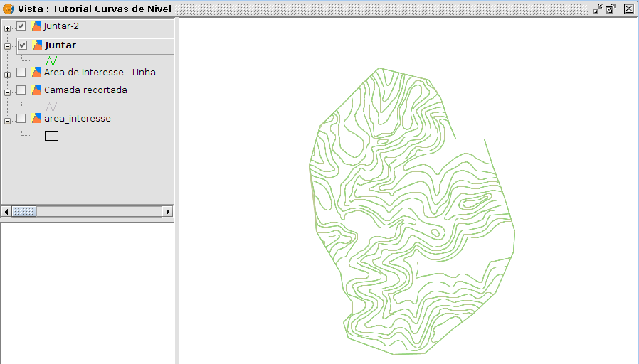Click the gray line symbol under Camada recortada
The image size is (639, 364).
(51, 107)
